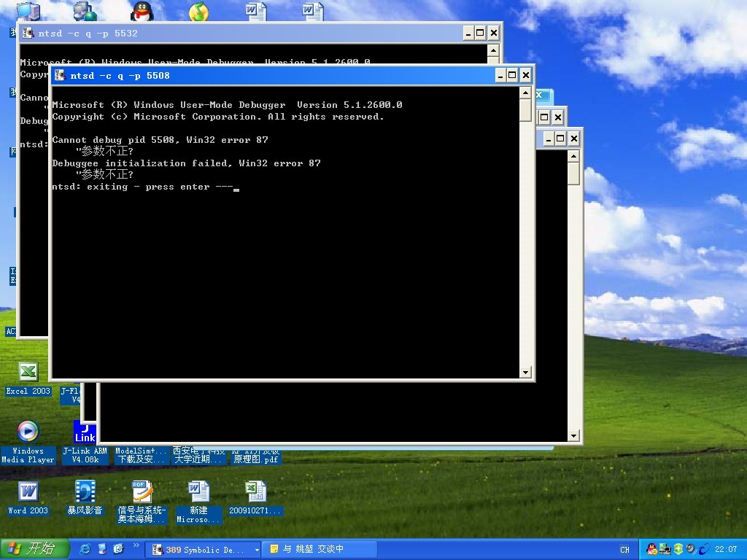Minimize the ntsd -c q -p 5532 window
747x560 pixels.
coord(469,33)
